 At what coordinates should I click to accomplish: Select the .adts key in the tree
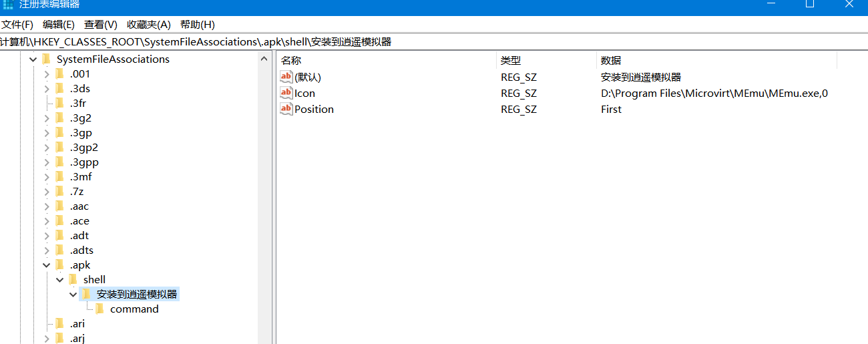(81, 250)
